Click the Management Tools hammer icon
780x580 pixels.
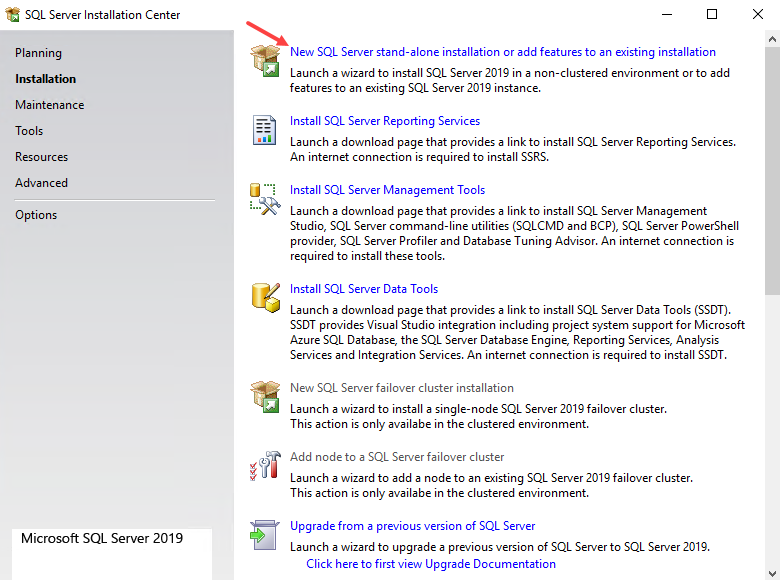(x=265, y=199)
